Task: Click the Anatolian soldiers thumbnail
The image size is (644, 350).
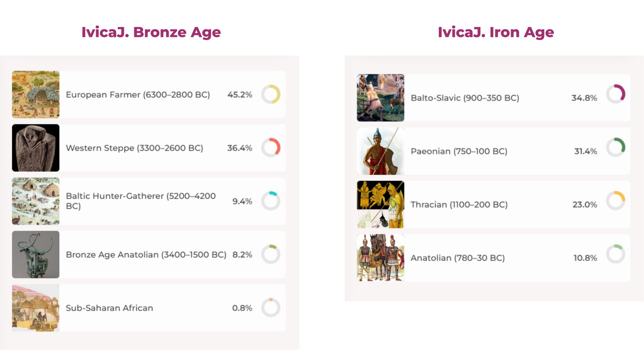Action: point(380,258)
